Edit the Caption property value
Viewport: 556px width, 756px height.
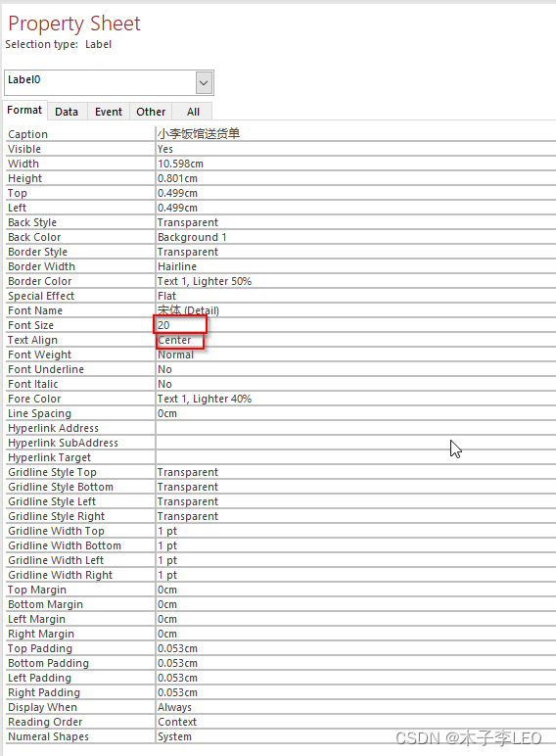[355, 134]
